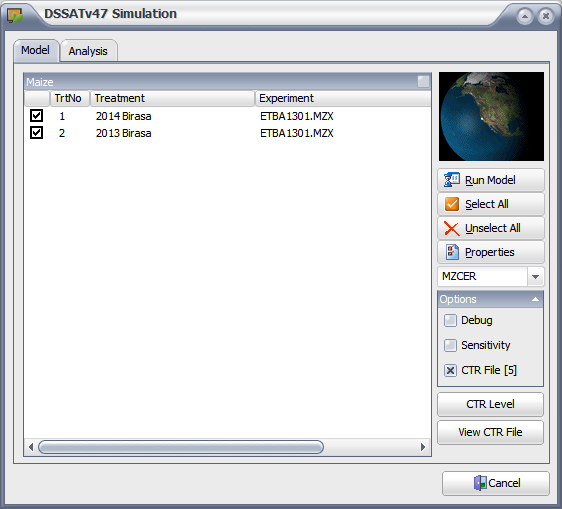562x509 pixels.
Task: Uncheck treatment 2 2013 Birasa checkbox
Action: click(36, 133)
